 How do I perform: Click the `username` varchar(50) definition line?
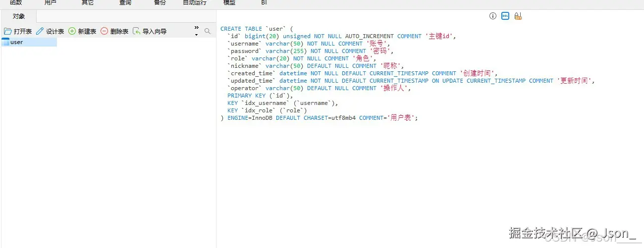309,44
